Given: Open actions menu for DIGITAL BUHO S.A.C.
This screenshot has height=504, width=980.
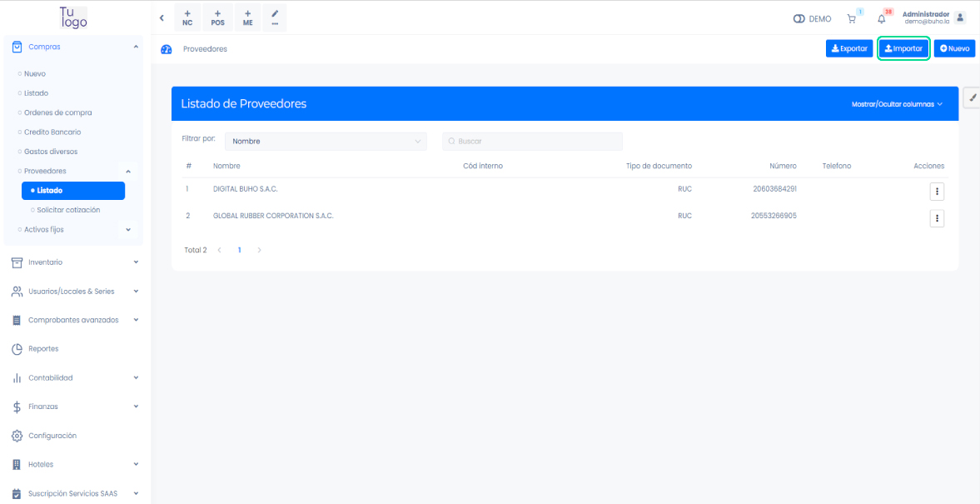Looking at the screenshot, I should click(x=937, y=192).
